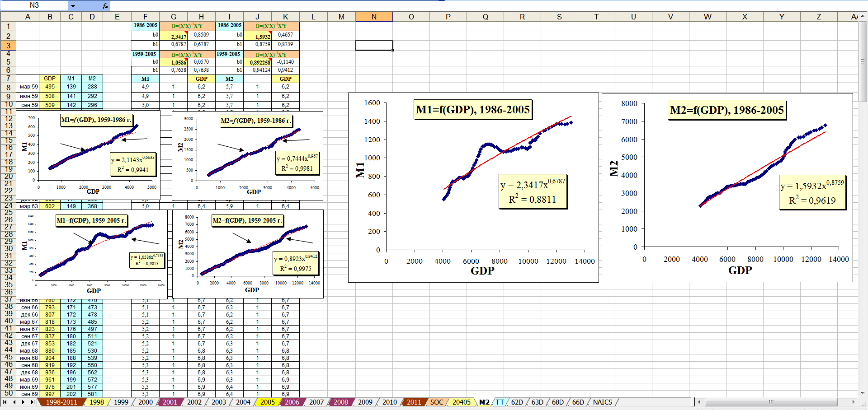Jump to last sheet with navigation arrow
This screenshot has height=410, width=868.
32,402
